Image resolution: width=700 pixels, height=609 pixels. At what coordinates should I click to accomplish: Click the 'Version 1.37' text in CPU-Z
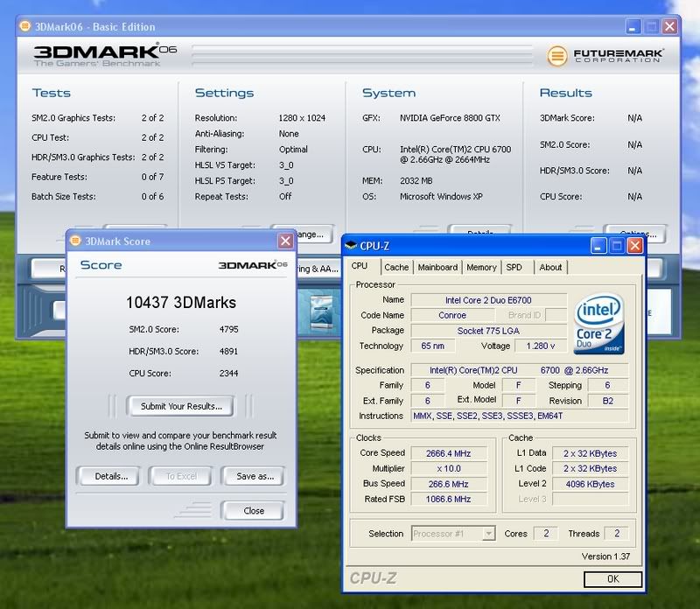click(605, 556)
